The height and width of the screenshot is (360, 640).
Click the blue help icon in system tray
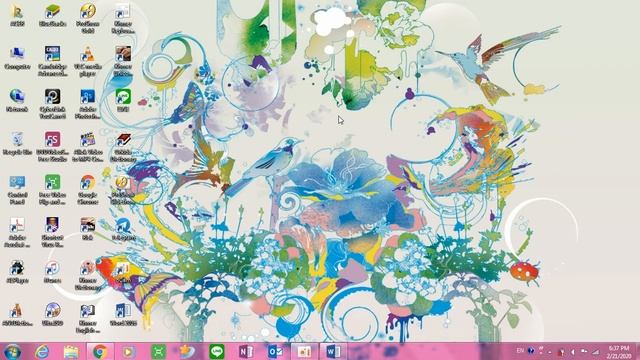[531, 351]
